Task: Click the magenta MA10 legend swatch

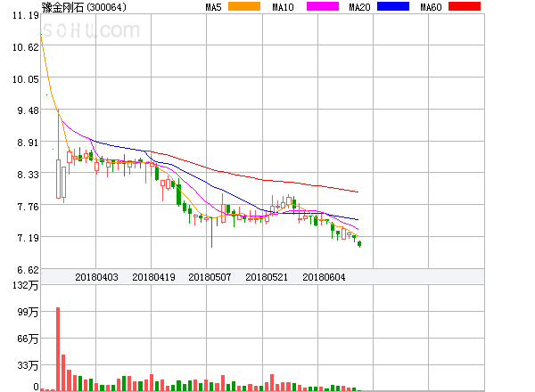Action: coord(323,6)
